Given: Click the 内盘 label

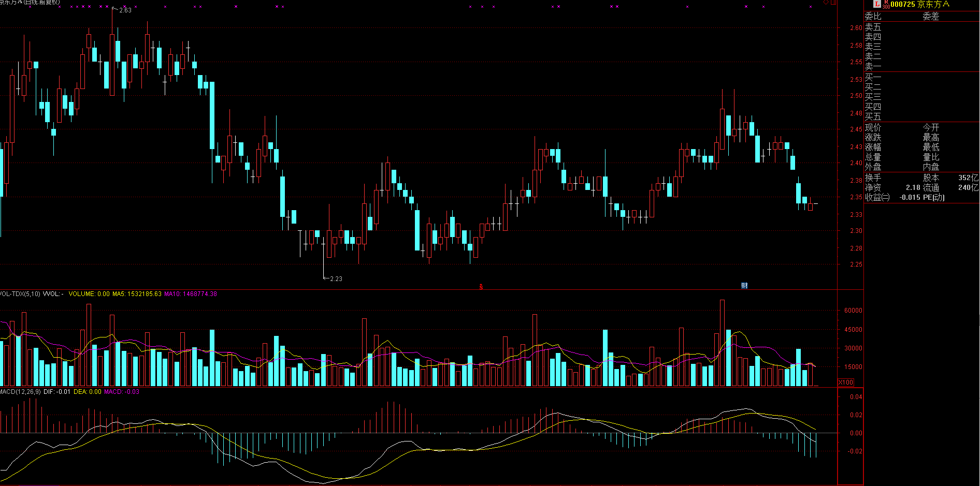Looking at the screenshot, I should pos(931,167).
